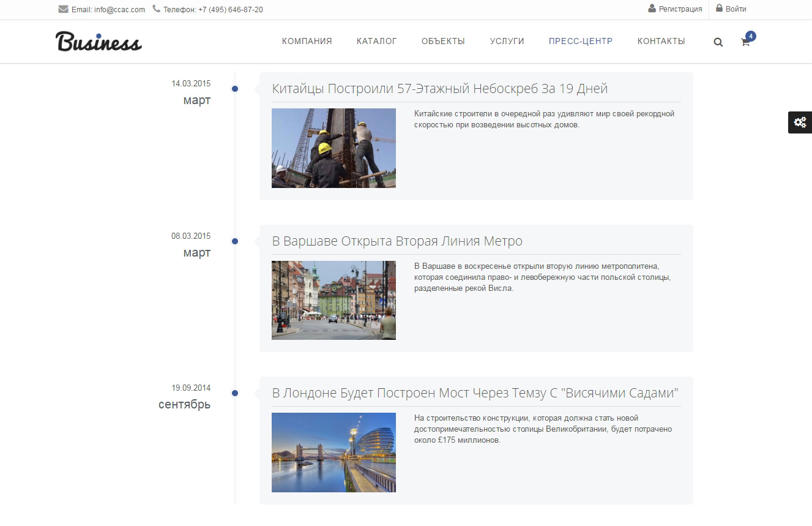Click the construction workers thumbnail image
The image size is (812, 526).
[x=333, y=148]
